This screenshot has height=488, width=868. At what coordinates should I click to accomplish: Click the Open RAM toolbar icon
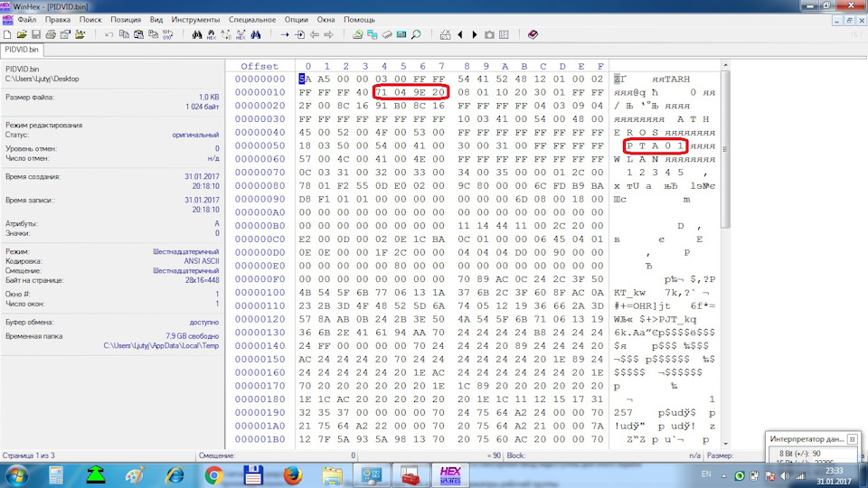point(387,34)
